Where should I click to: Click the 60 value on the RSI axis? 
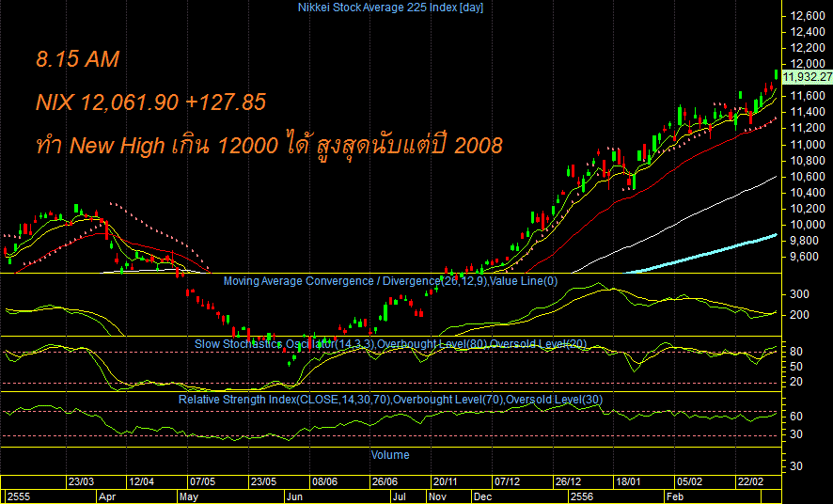coord(796,417)
